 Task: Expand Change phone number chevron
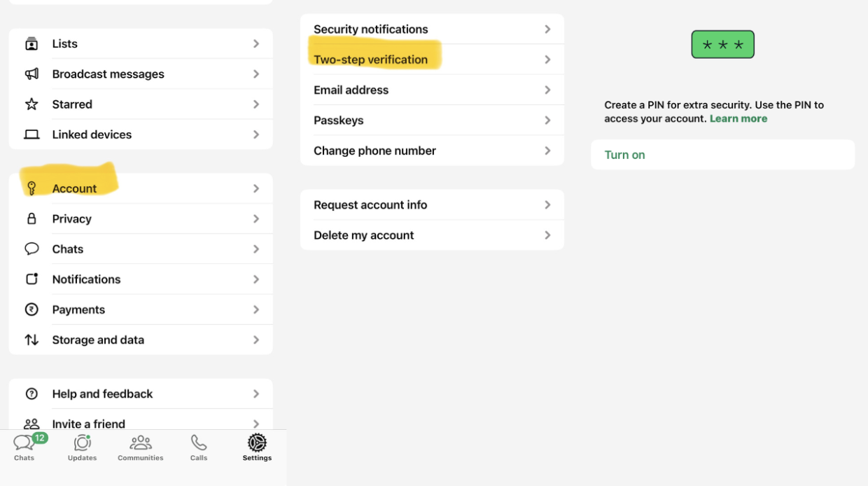click(x=547, y=151)
